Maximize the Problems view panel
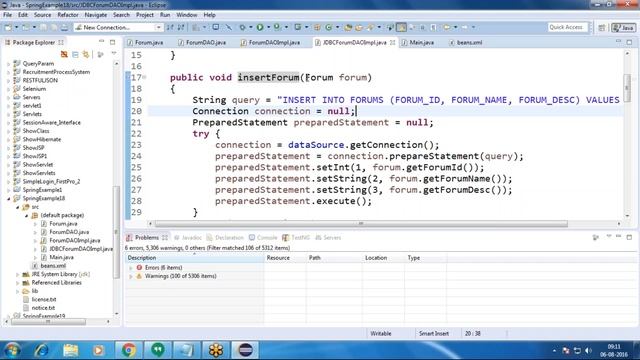 (629, 237)
